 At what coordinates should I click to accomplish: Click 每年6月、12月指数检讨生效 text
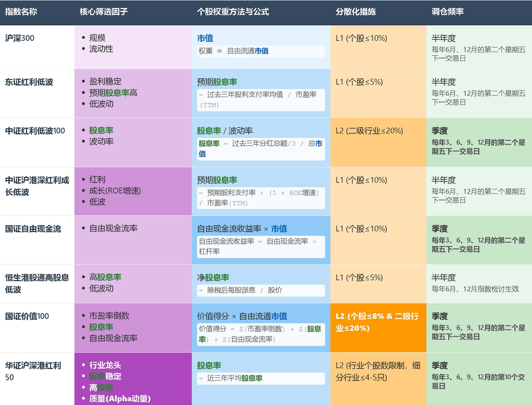pos(475,289)
